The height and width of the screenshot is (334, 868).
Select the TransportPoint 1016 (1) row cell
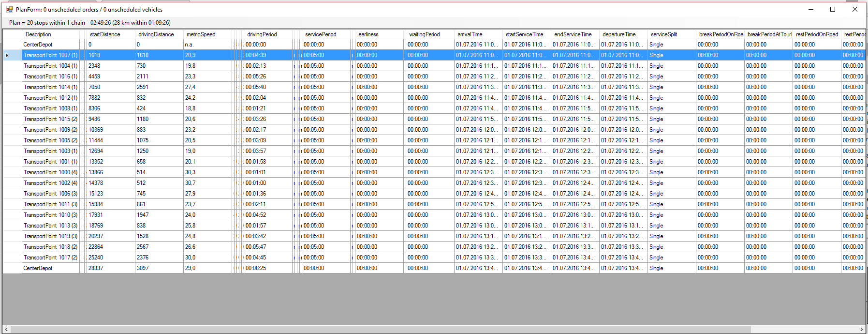click(51, 76)
